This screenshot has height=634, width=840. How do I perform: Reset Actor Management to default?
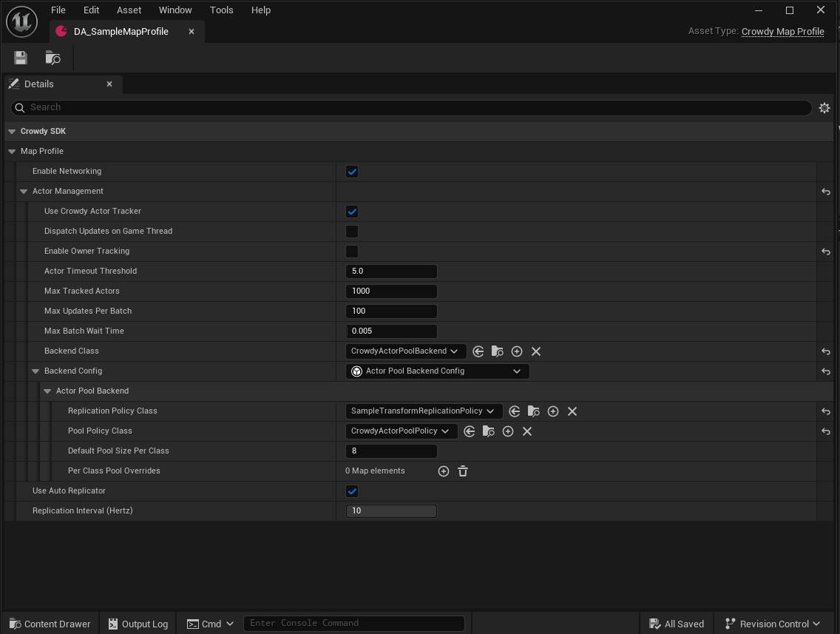click(825, 192)
